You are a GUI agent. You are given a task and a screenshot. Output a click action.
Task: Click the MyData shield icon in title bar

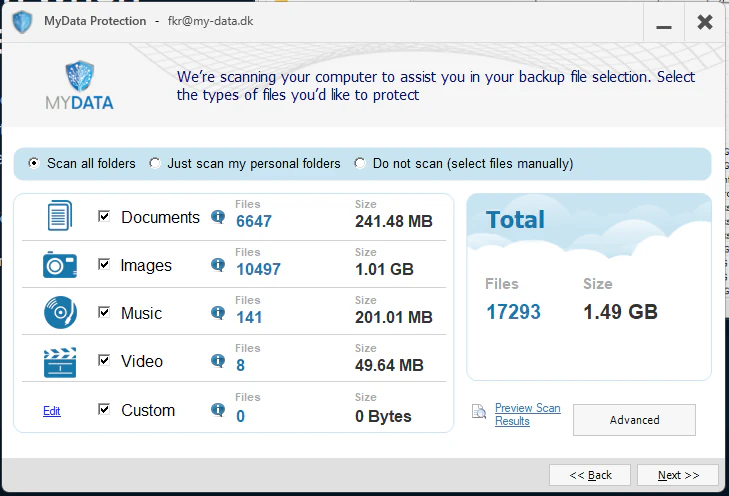[22, 21]
